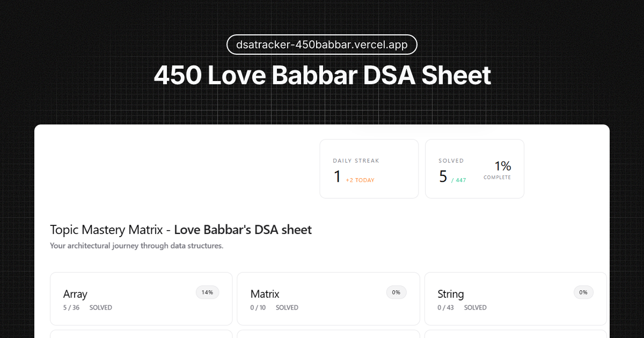Click the dsatracker-450babbar.vercel.app URL pill
The width and height of the screenshot is (644, 338).
coord(322,45)
